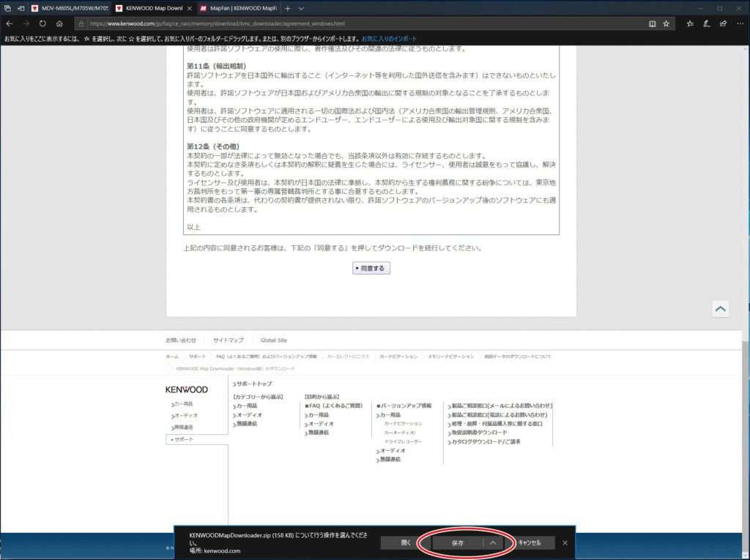This screenshot has width=750, height=560.
Task: Open カー用品 under カテゴリーから選ぶ
Action: point(245,406)
